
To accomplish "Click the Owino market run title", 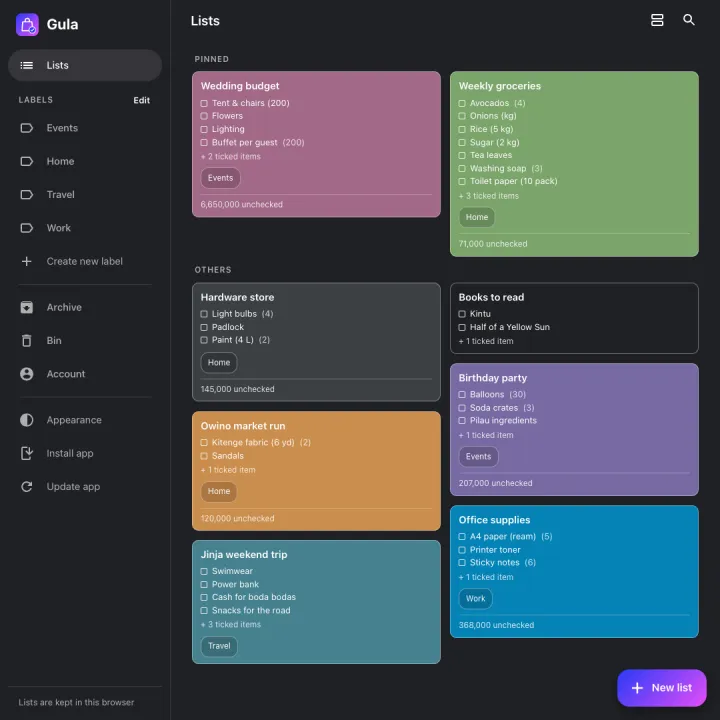I will [243, 426].
